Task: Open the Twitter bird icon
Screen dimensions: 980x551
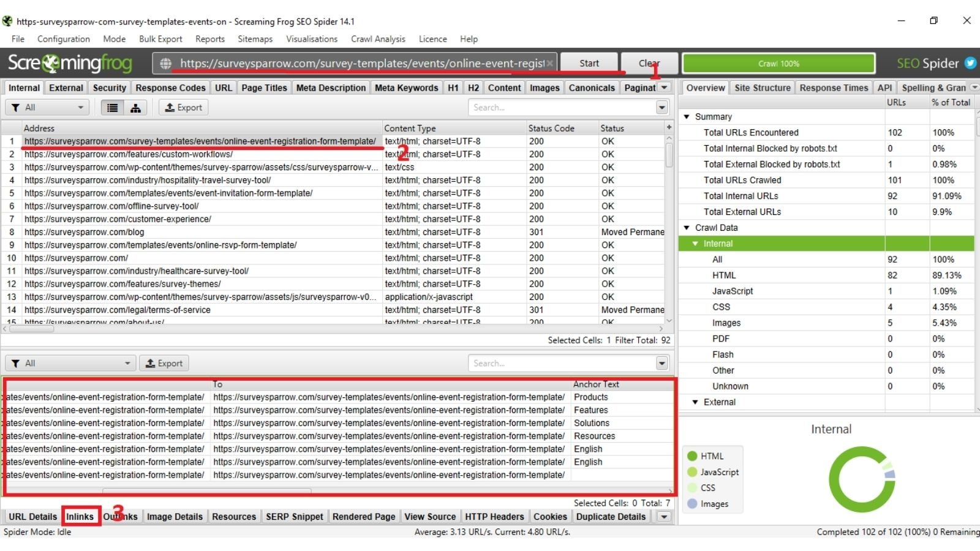Action: tap(970, 63)
